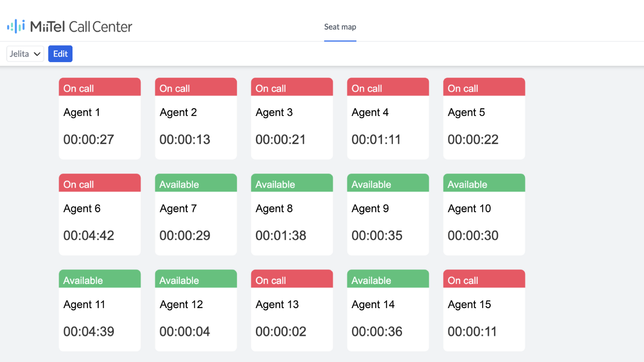Open the Jelita seat map selector
Viewport: 644px width, 362px height.
(x=25, y=53)
